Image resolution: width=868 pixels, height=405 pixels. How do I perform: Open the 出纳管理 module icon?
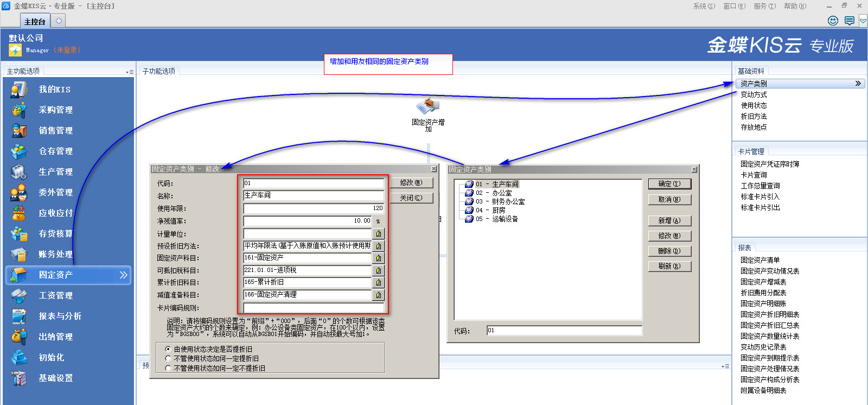pyautogui.click(x=19, y=337)
